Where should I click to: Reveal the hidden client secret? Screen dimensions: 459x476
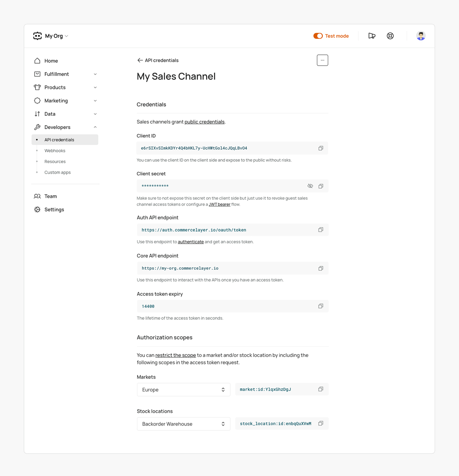click(310, 186)
